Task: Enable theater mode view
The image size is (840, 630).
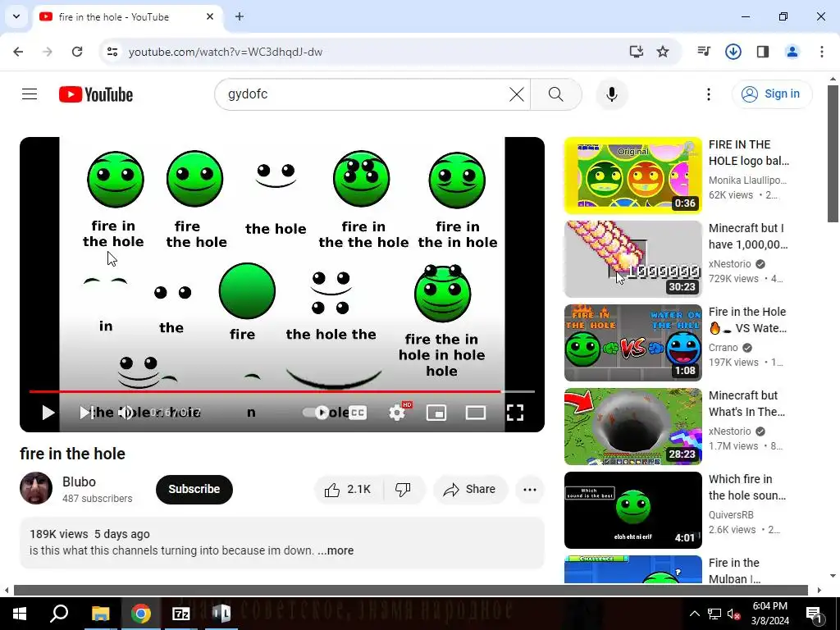Action: point(476,413)
